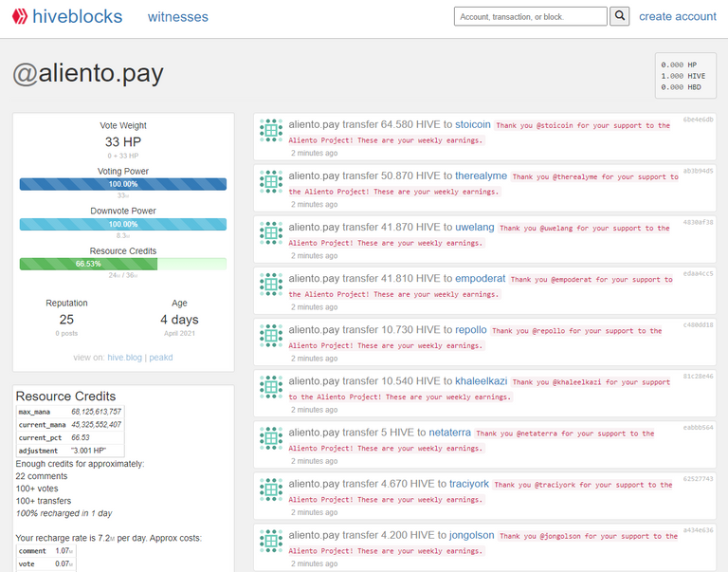The image size is (728, 572).
Task: Click the adjustment value "3.001 HP"
Action: [x=88, y=451]
